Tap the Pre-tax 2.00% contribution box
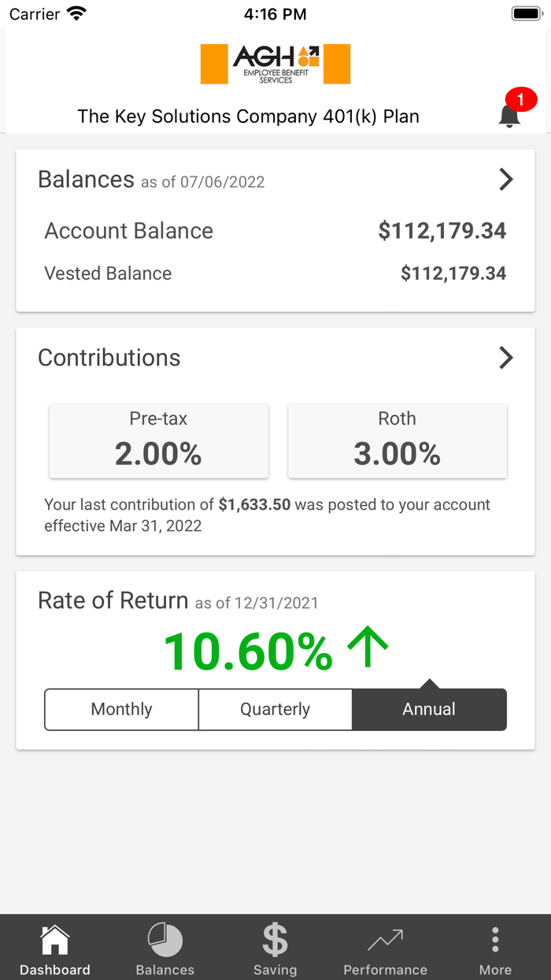 (158, 440)
